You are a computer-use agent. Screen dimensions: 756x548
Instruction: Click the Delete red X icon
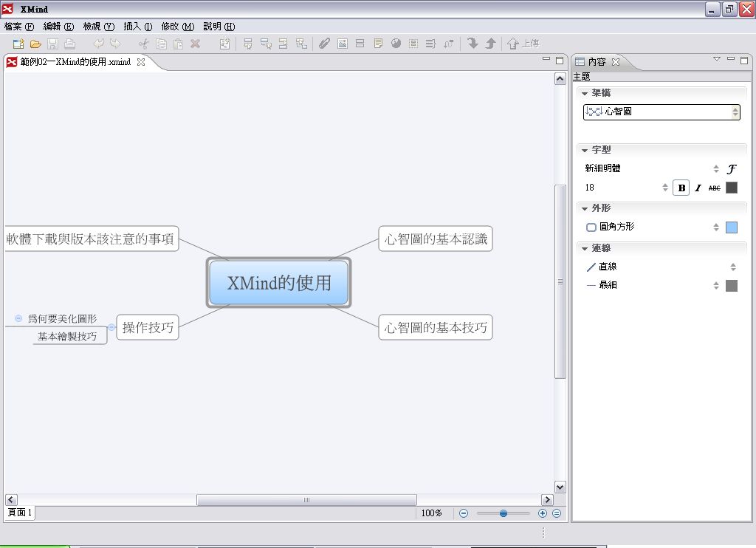point(195,44)
